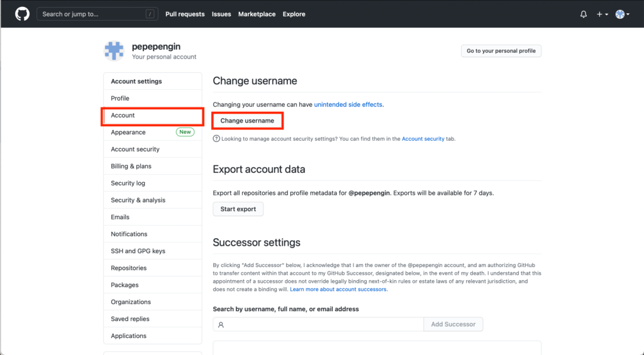Select Appearance in settings sidebar
Viewport: 644px width, 355px height.
(x=153, y=132)
